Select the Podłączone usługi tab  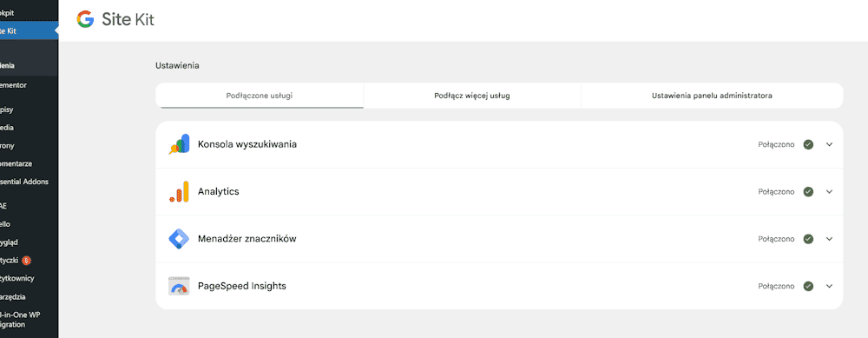click(x=259, y=96)
